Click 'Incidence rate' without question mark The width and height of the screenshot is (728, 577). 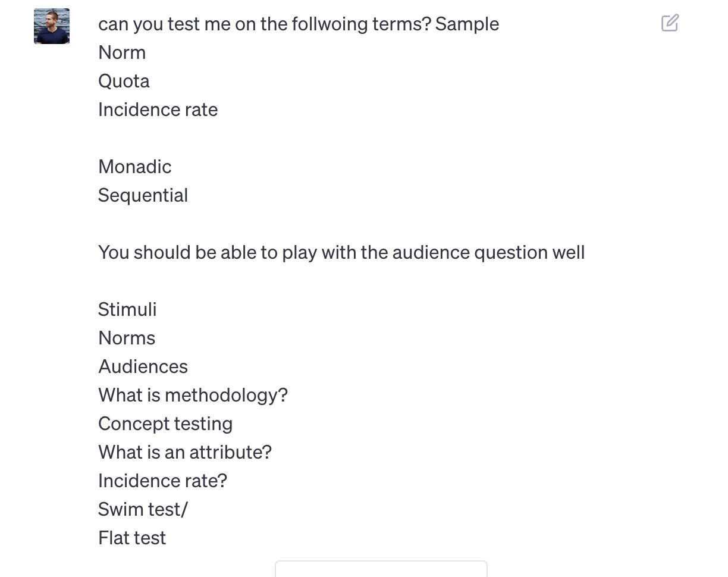click(158, 109)
